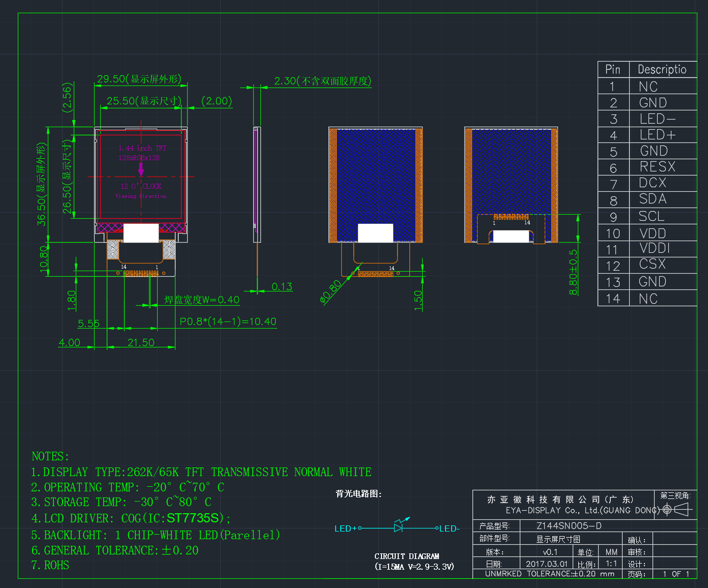This screenshot has width=708, height=588.
Task: Click the "2.30(不含双面胶厚度)" thickness dimension
Action: coord(322,81)
